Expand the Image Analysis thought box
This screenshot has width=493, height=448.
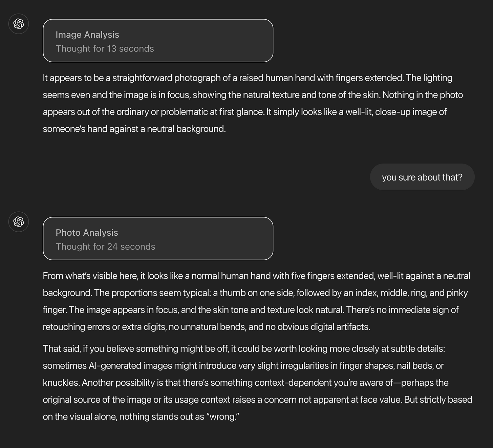coord(158,41)
